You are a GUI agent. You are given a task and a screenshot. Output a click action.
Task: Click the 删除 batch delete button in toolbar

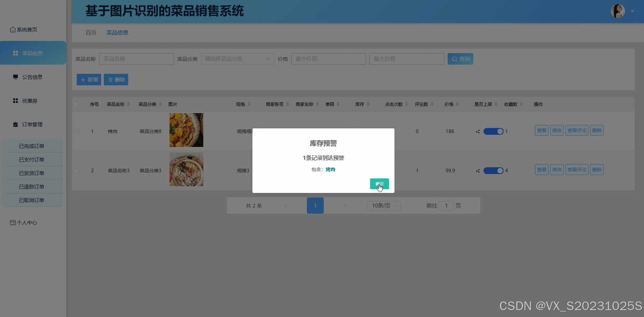click(x=116, y=80)
